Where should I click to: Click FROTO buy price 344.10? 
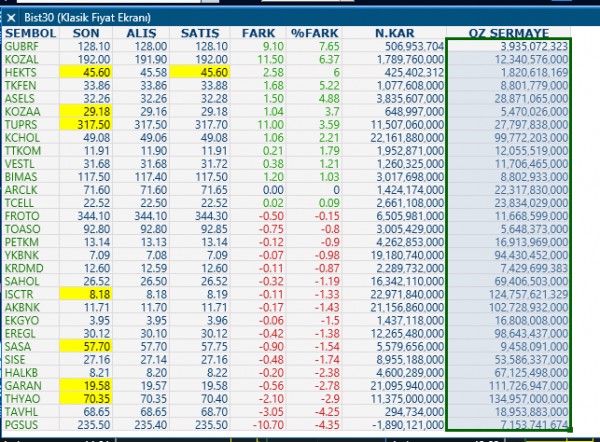(150, 216)
